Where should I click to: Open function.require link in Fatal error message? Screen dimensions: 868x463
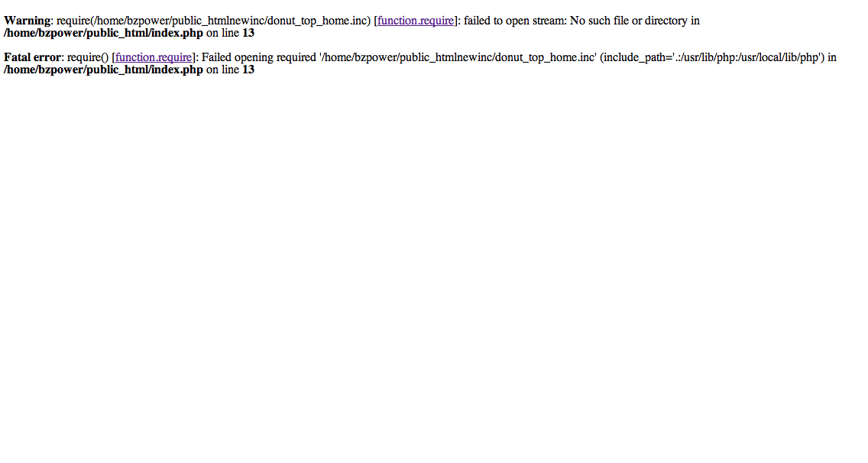pos(154,57)
